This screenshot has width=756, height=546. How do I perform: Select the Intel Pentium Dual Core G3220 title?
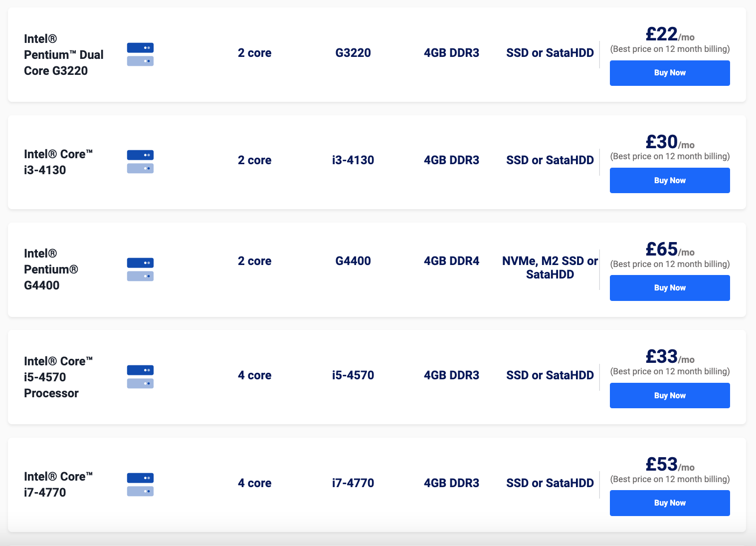point(64,55)
